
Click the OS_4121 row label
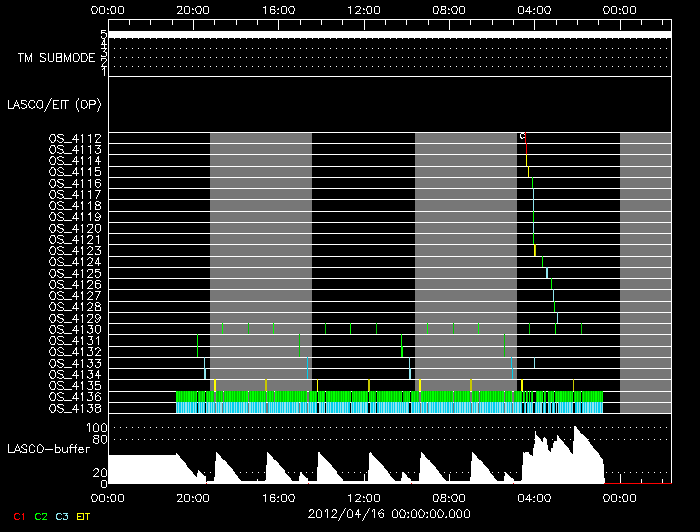pyautogui.click(x=75, y=240)
